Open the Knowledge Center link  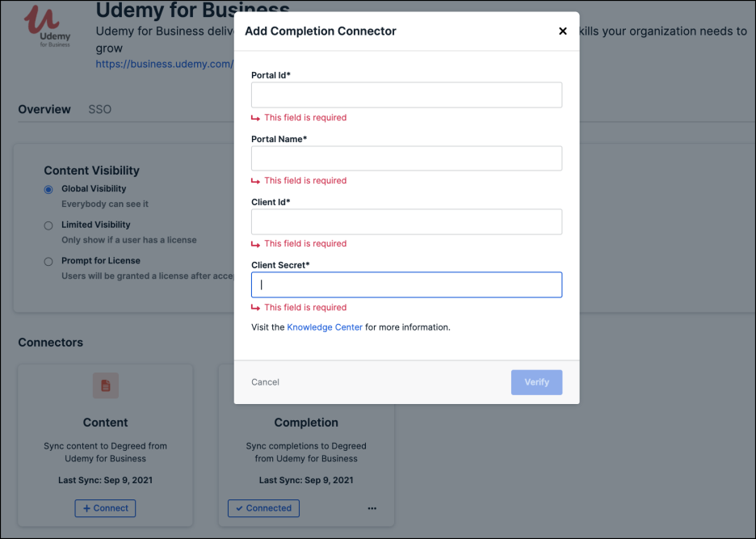[x=325, y=327]
